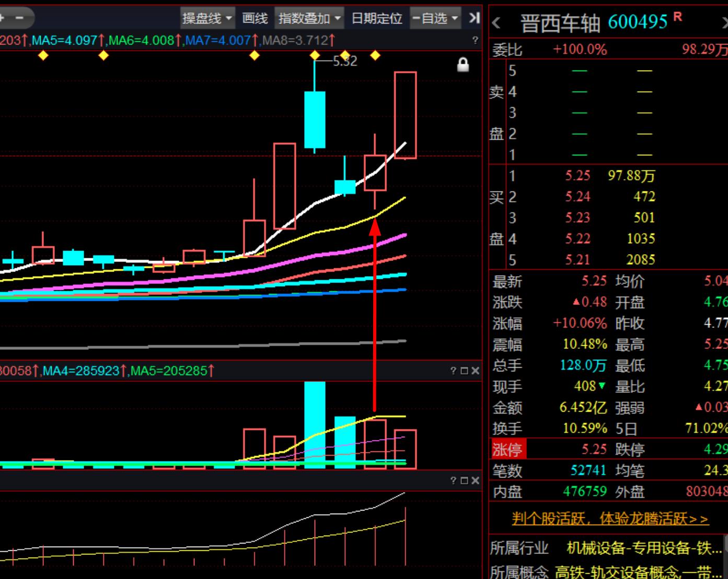
Task: Click the help icon of the volume panel
Action: click(453, 371)
